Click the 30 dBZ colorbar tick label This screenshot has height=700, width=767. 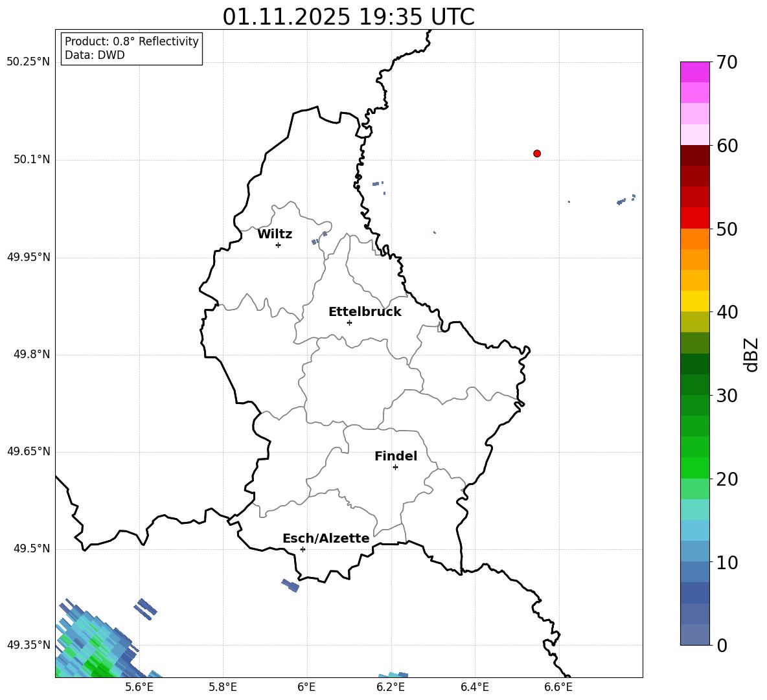click(727, 396)
